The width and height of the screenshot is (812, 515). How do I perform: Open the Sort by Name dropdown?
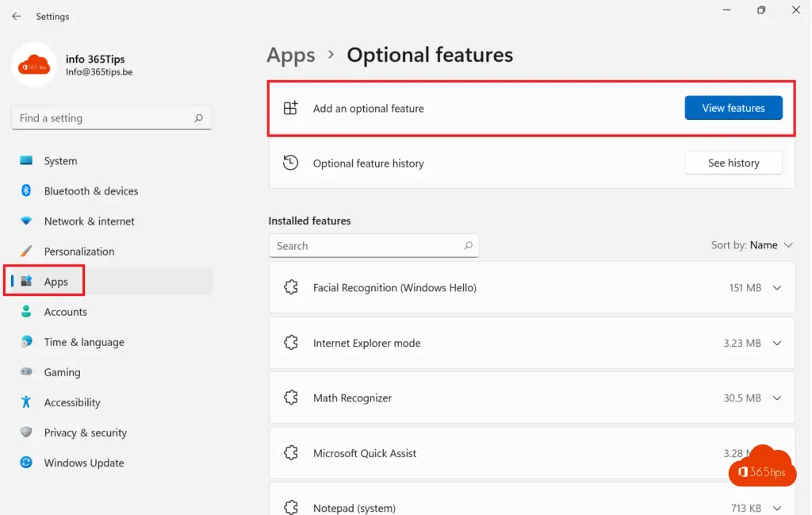pos(752,245)
